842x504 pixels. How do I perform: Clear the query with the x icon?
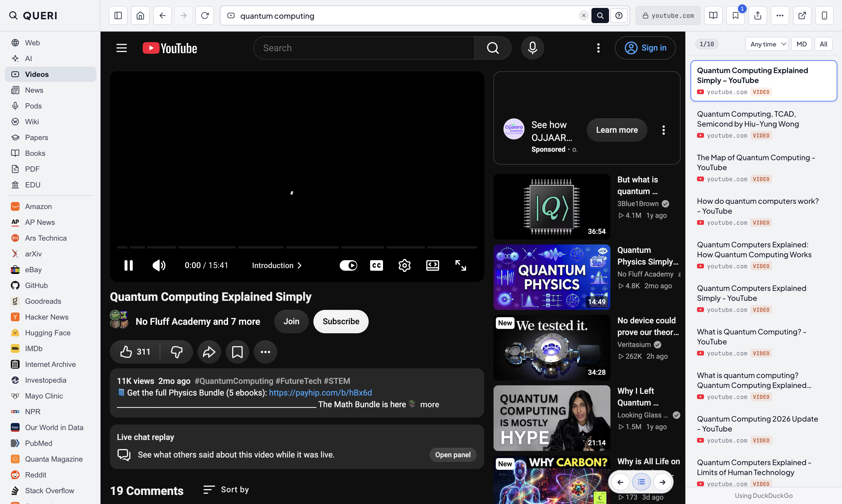click(584, 15)
